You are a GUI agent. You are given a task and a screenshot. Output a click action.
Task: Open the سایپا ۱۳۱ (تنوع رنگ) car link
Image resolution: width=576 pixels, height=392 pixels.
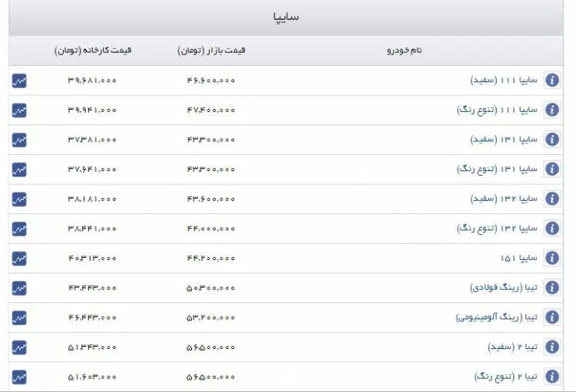497,170
